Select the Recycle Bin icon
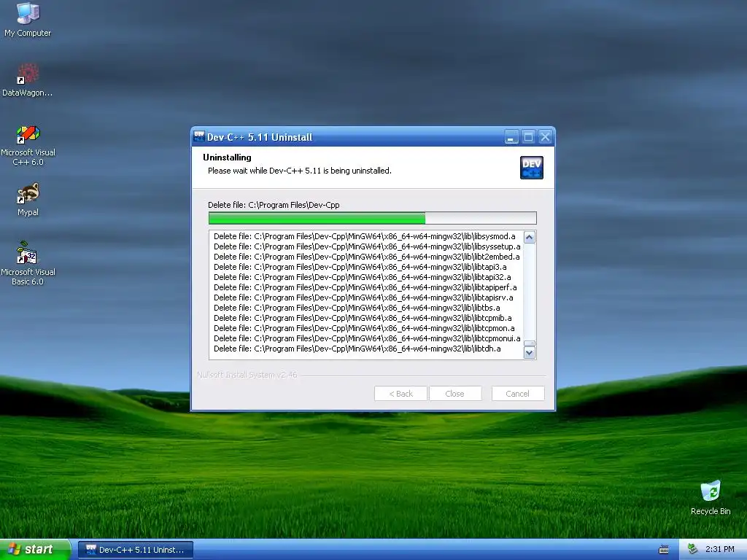 711,497
